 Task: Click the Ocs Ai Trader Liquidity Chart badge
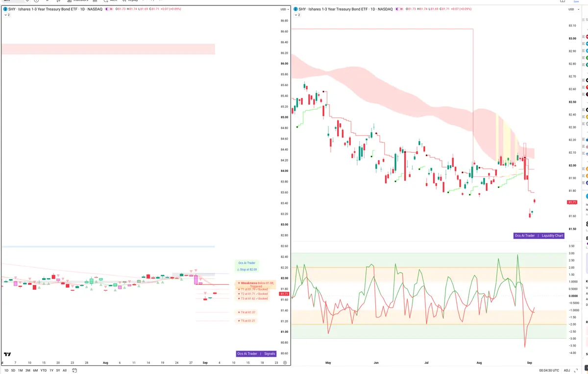pyautogui.click(x=539, y=235)
